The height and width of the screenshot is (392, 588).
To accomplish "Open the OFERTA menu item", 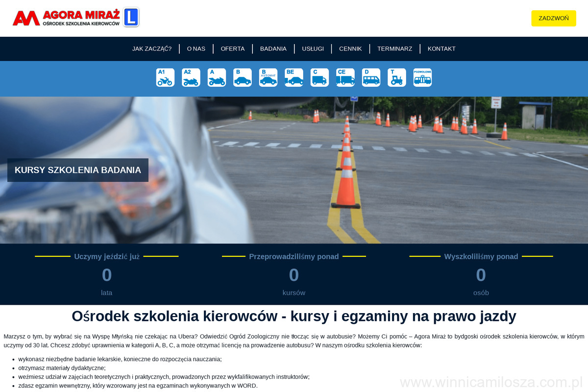I will click(233, 49).
